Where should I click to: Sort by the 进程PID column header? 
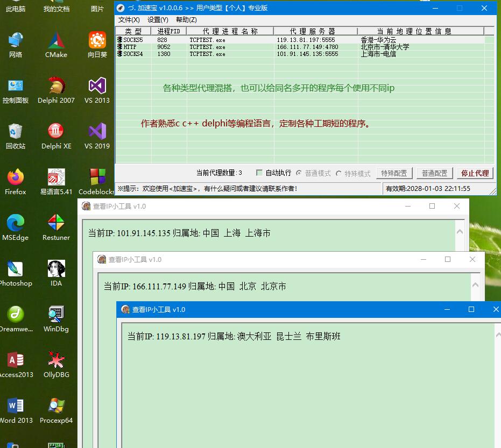(169, 31)
